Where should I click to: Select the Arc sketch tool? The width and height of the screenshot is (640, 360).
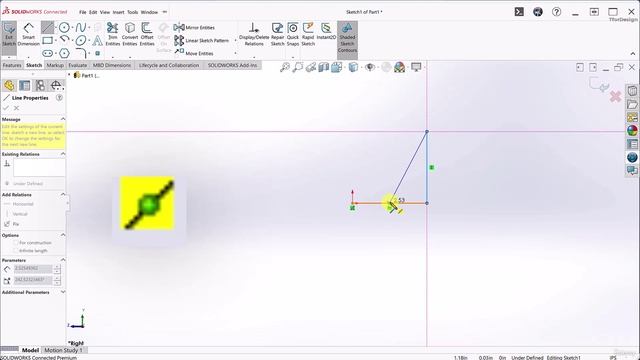(64, 40)
